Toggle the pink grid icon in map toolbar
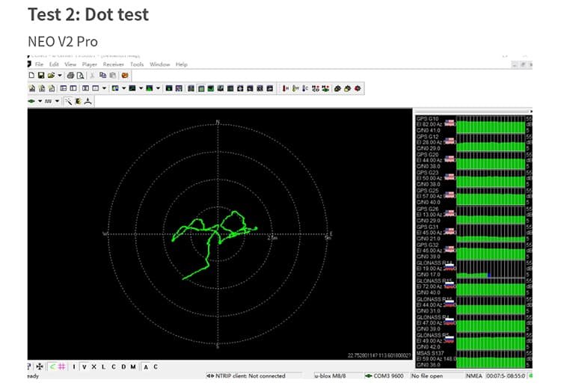561x392 pixels. pyautogui.click(x=62, y=367)
